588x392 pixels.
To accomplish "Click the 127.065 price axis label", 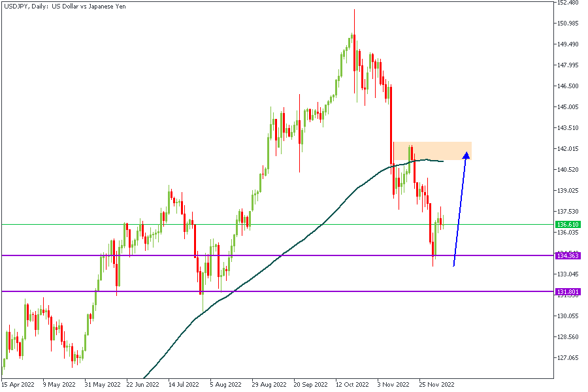I will 567,358.
